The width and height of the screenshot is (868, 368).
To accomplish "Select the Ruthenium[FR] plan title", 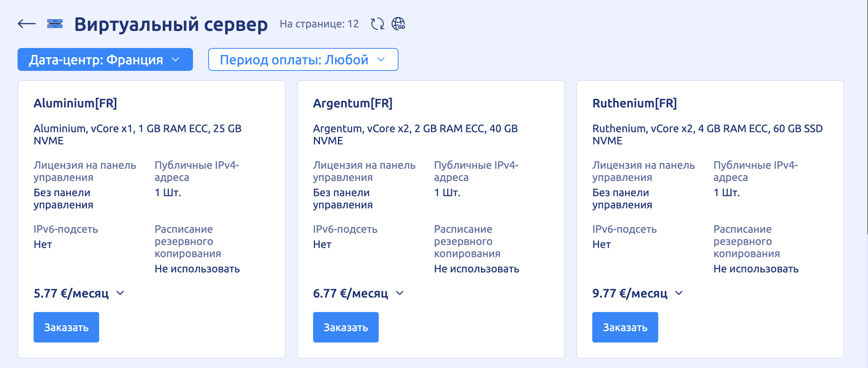I will pos(634,103).
